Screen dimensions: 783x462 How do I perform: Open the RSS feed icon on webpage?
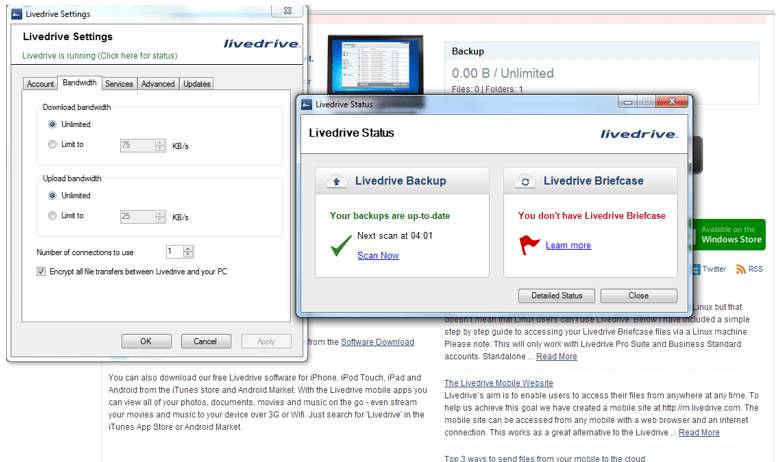(x=741, y=269)
